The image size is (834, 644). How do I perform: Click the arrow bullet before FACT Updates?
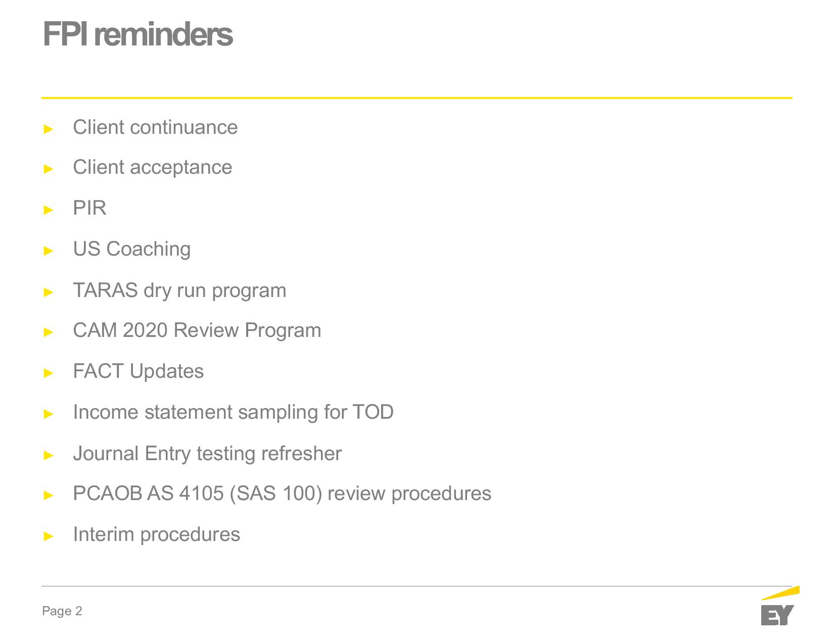[x=49, y=373]
